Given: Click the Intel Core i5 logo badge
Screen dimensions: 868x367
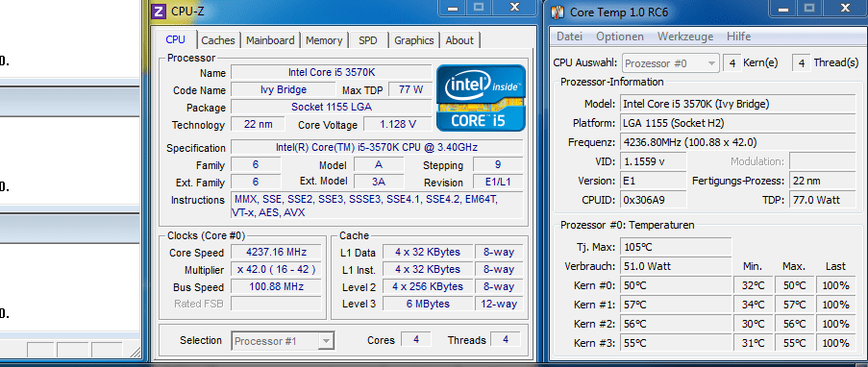Looking at the screenshot, I should pos(481,98).
